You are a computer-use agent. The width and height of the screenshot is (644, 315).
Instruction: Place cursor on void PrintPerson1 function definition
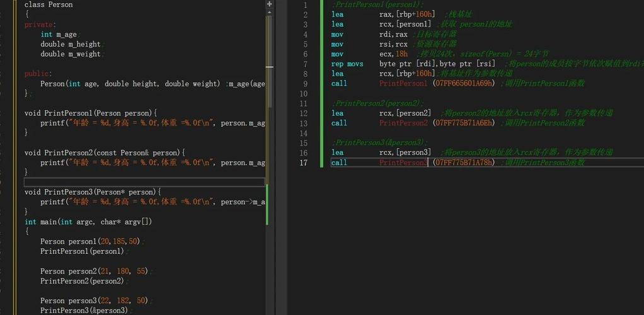[x=89, y=113]
